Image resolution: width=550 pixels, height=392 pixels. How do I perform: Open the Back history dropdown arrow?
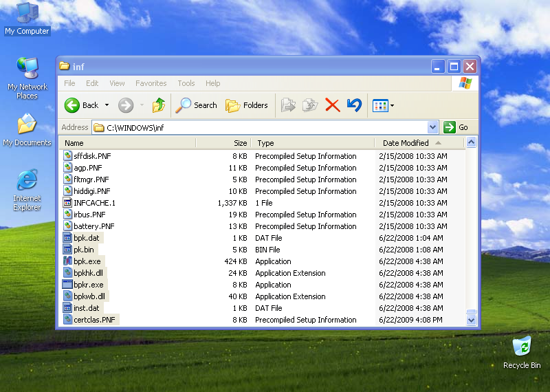click(x=107, y=105)
